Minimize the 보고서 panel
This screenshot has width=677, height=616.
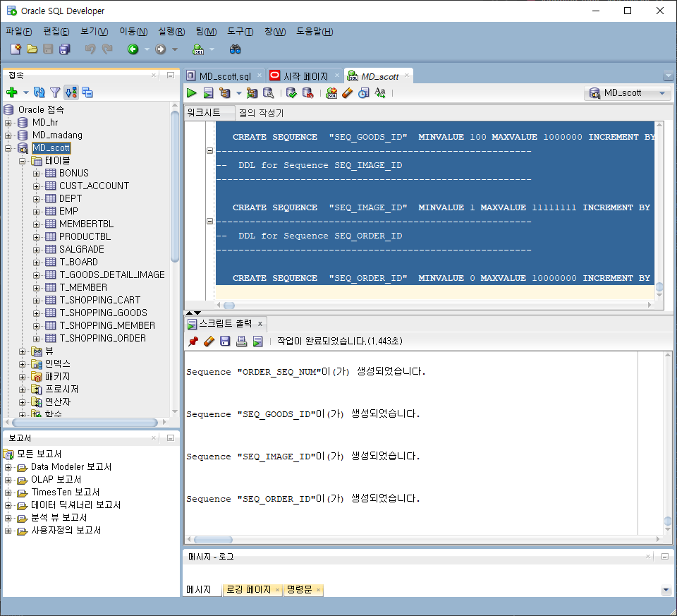(x=171, y=438)
